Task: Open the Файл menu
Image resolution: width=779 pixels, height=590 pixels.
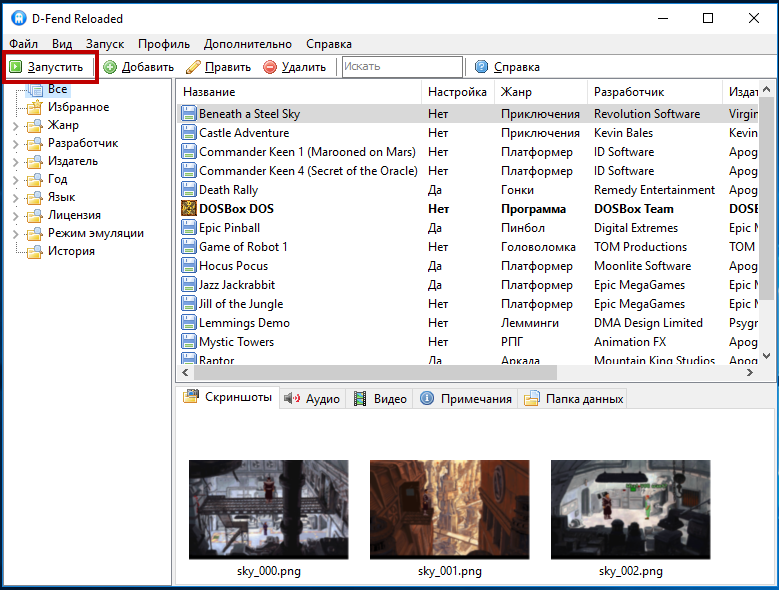Action: [x=23, y=44]
